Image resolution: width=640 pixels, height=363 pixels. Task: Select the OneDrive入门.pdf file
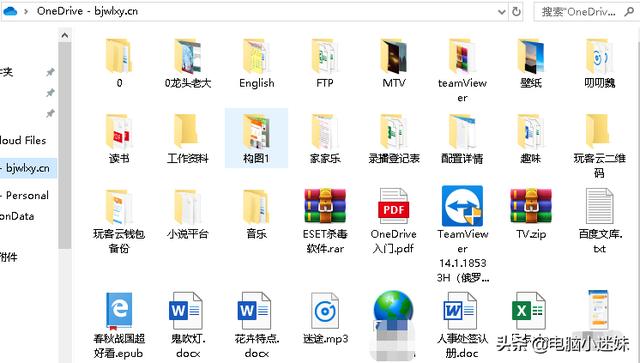[x=394, y=220]
